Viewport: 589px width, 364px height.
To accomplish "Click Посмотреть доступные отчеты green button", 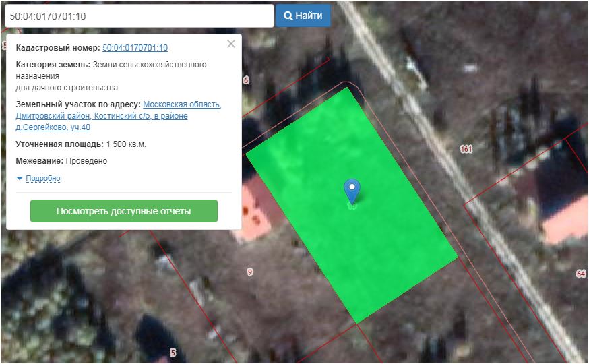I will tap(124, 211).
